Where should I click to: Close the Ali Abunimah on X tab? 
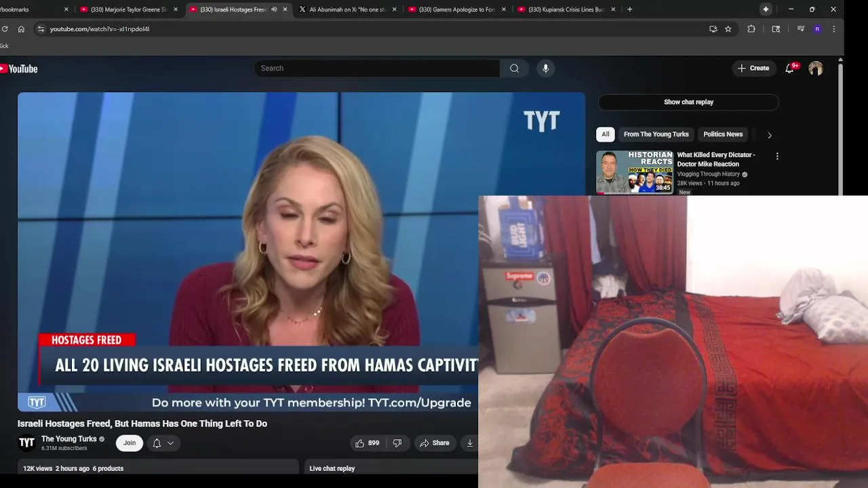click(394, 9)
